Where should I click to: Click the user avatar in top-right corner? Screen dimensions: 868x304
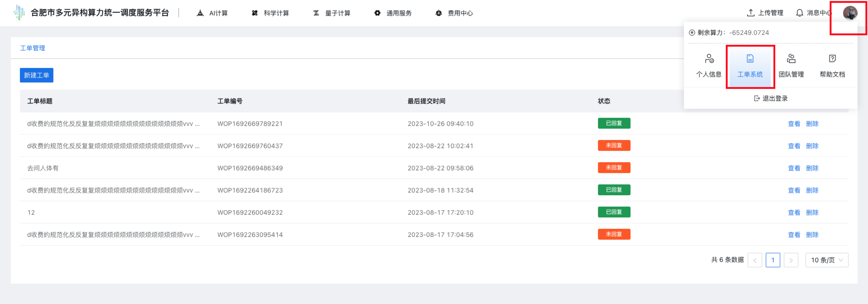coord(850,13)
